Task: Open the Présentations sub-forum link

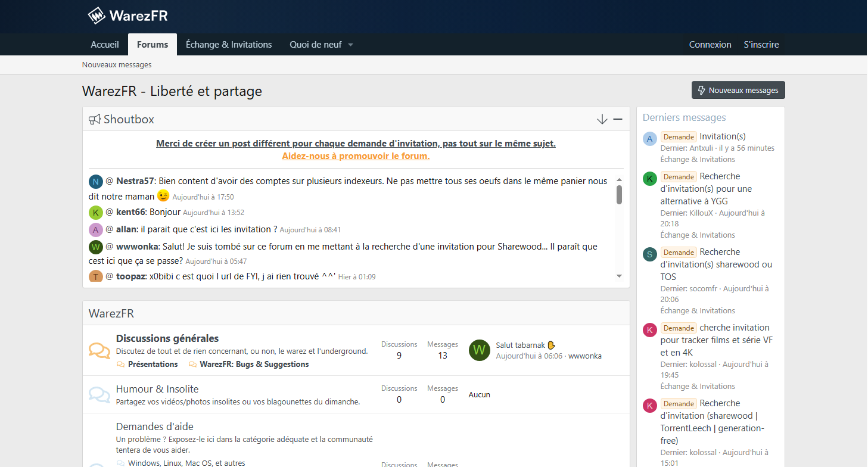Action: [x=153, y=364]
